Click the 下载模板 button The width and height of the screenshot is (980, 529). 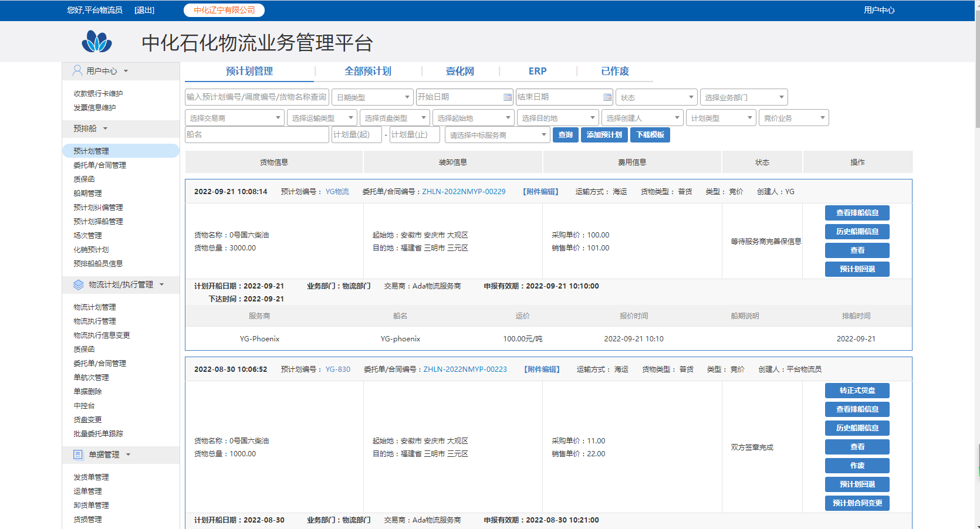pos(650,135)
